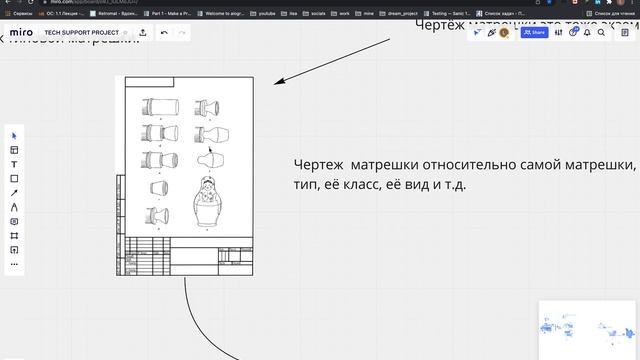This screenshot has width=640, height=360.
Task: Reload the page in the browser
Action: tap(31, 2)
